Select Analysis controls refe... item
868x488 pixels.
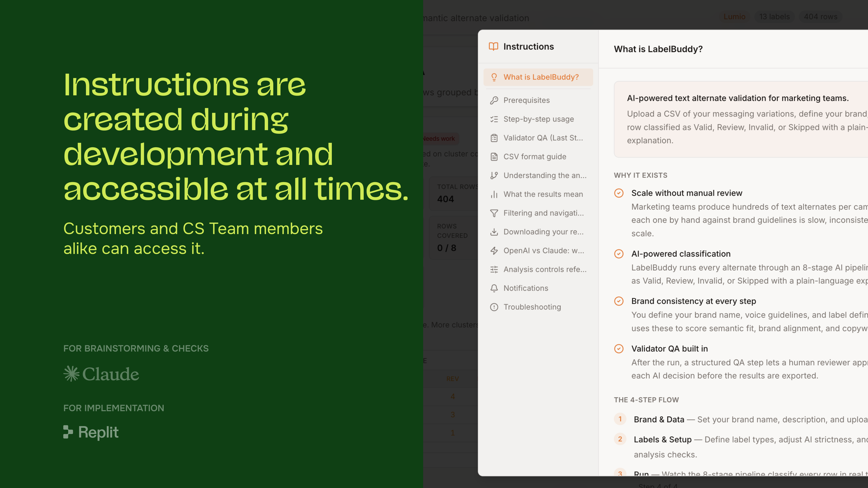[x=538, y=270]
